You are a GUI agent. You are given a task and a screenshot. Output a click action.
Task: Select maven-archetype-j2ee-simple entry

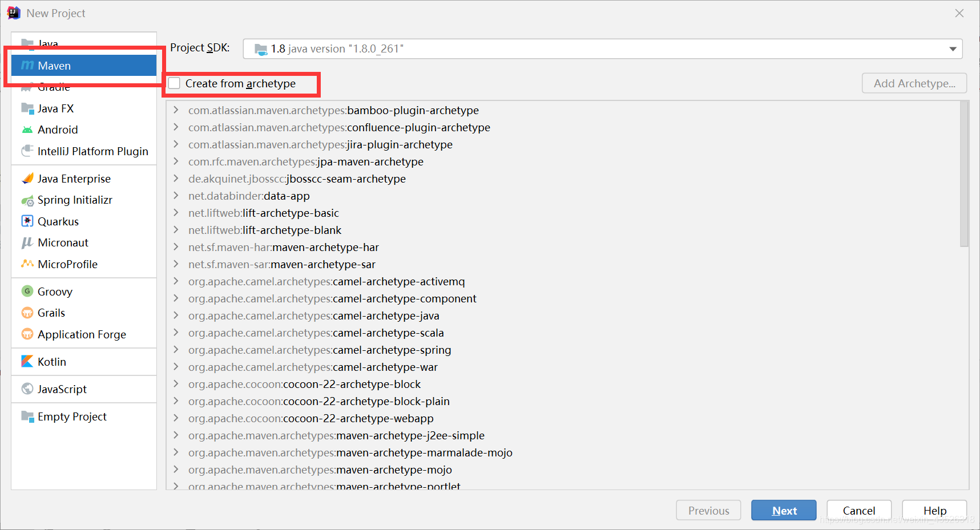click(x=336, y=435)
